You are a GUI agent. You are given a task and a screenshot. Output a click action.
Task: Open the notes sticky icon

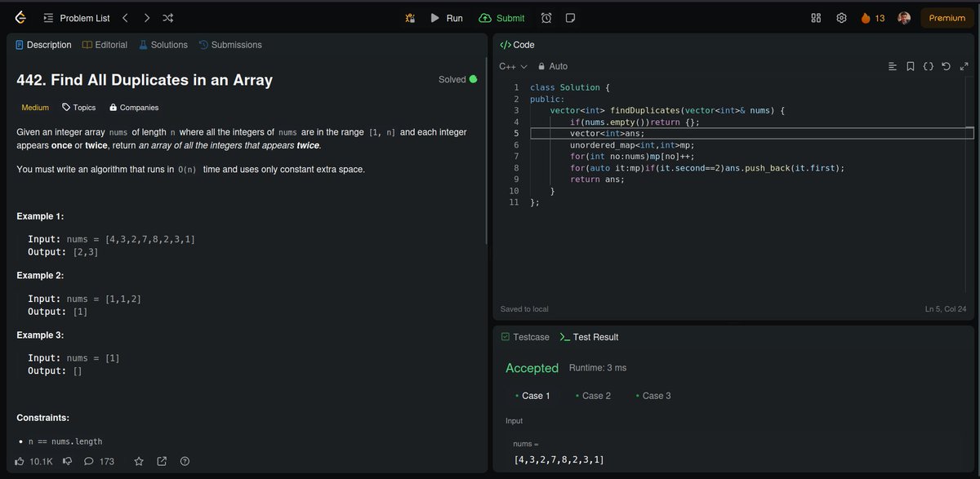[x=571, y=18]
